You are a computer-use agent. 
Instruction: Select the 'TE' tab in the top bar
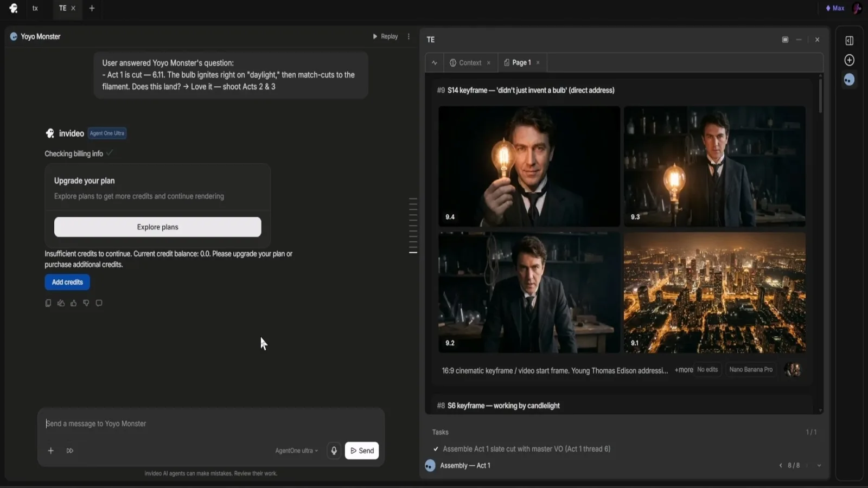click(x=62, y=8)
